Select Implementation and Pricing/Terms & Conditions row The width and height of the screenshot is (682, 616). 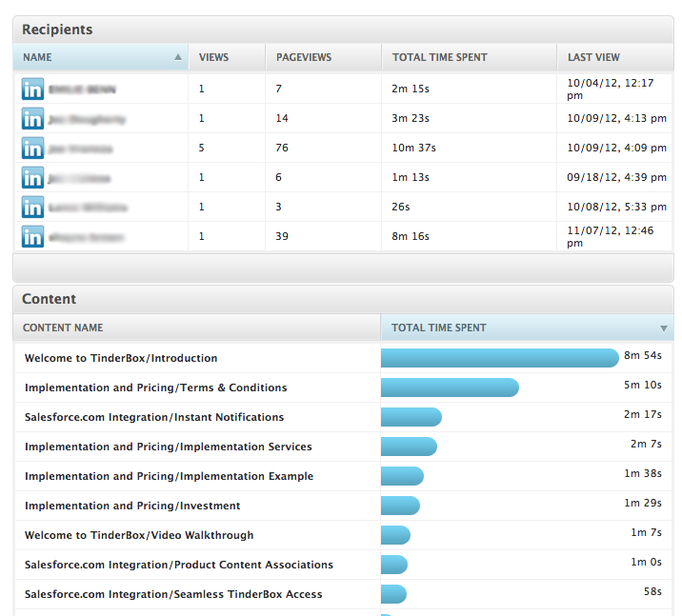coord(155,387)
